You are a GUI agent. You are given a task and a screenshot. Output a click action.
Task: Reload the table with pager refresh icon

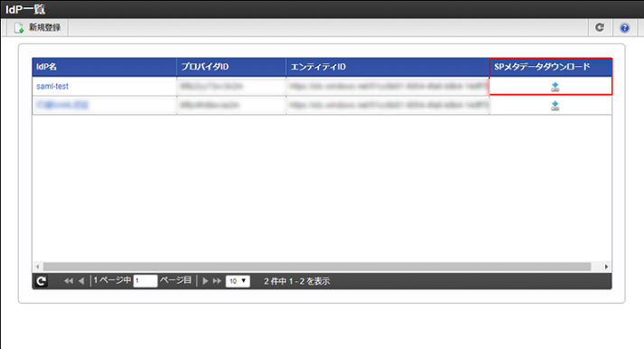click(41, 281)
